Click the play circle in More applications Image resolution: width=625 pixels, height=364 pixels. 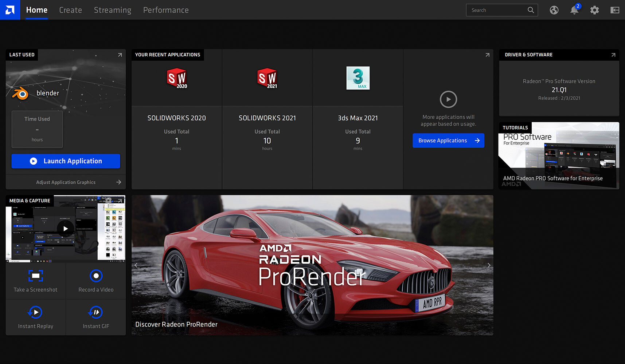point(448,99)
